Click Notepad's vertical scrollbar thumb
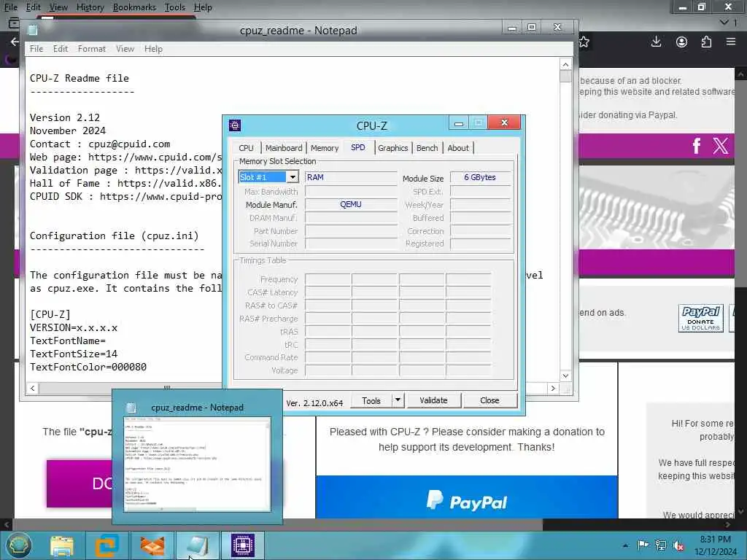 coord(565,77)
